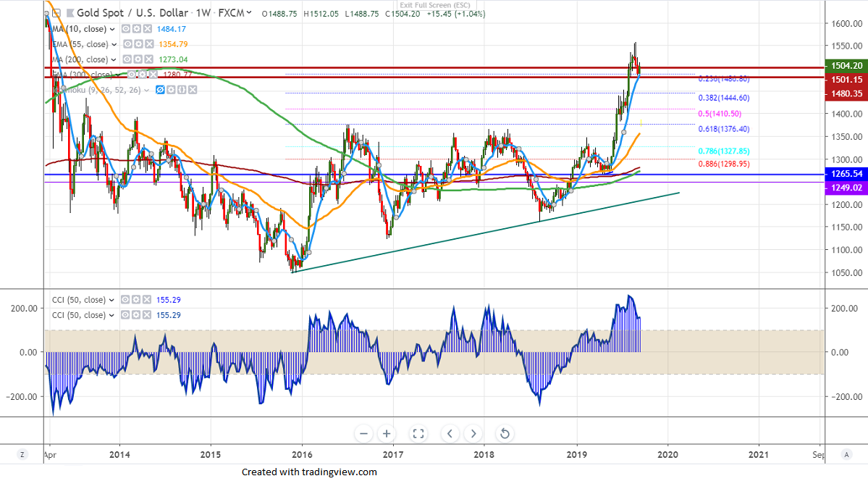Reset the chart view
The height and width of the screenshot is (489, 868).
505,433
